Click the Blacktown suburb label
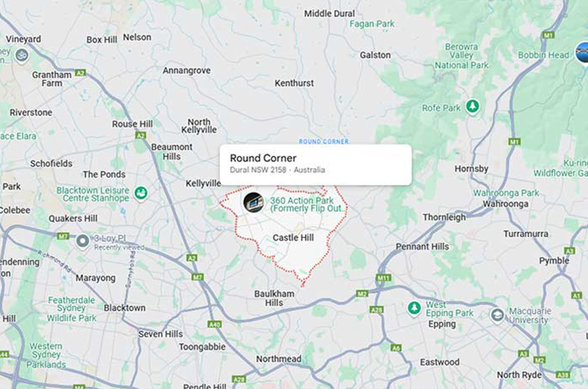 (x=124, y=308)
